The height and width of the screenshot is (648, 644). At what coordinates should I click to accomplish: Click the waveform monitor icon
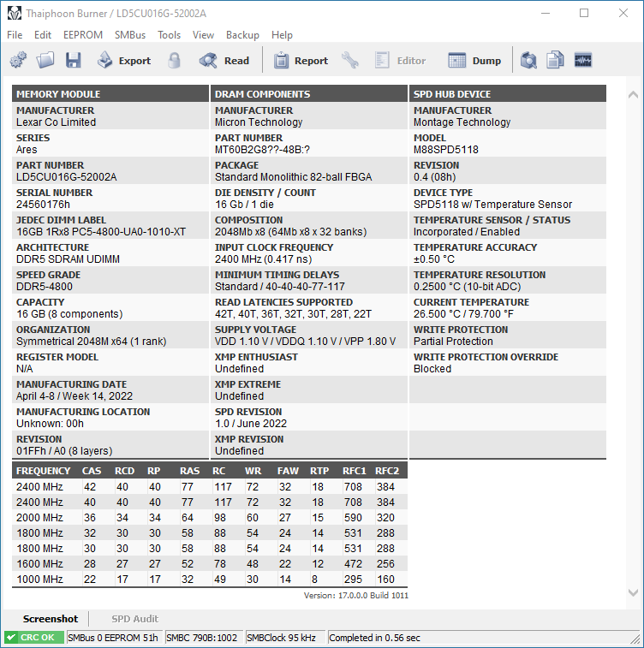583,60
